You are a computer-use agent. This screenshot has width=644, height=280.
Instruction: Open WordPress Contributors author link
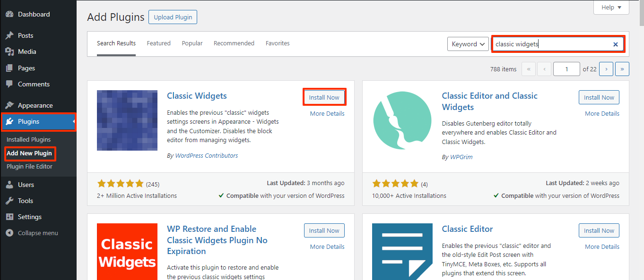[206, 155]
